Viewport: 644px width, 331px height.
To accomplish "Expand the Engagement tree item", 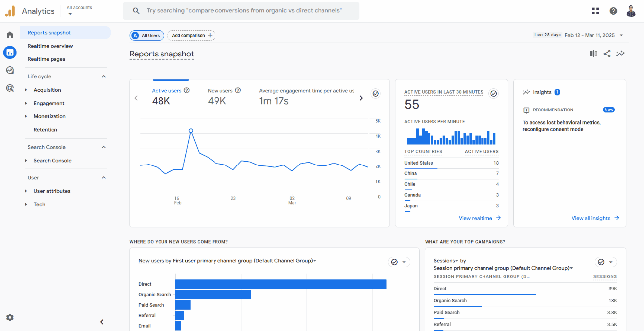I will [x=26, y=103].
